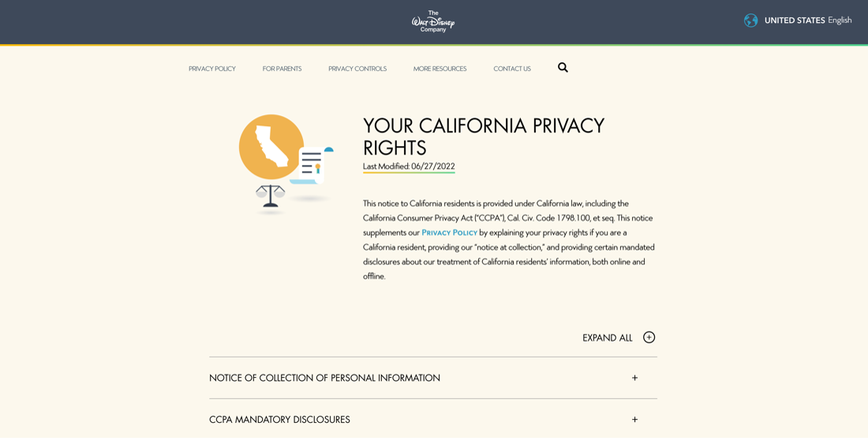Navigate to Contact Us

(x=512, y=69)
